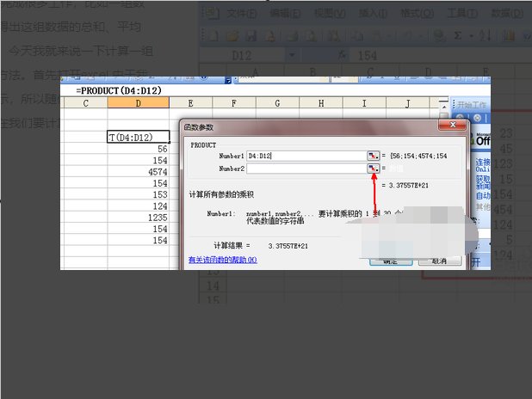
Task: Click the cell containing 56
Action: 138,149
